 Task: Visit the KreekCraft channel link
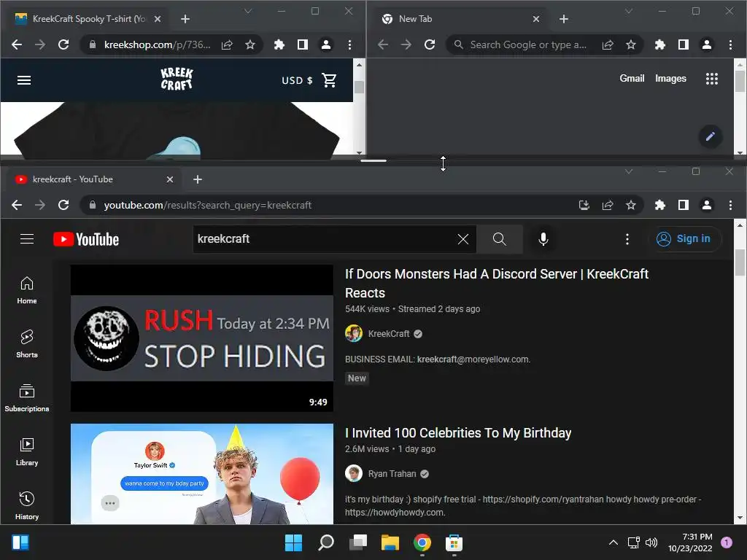click(388, 334)
